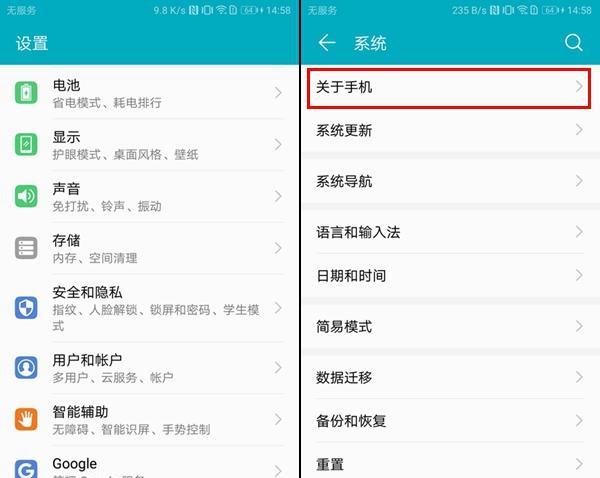The height and width of the screenshot is (478, 600).
Task: Open 备份和恢复 option
Action: pyautogui.click(x=450, y=421)
